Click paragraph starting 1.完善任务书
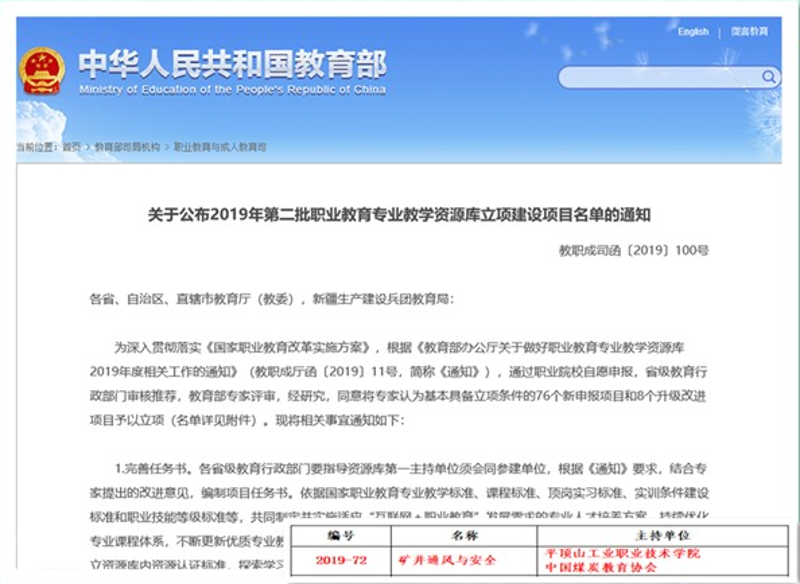Screen dimensions: 800x584 pos(399,517)
